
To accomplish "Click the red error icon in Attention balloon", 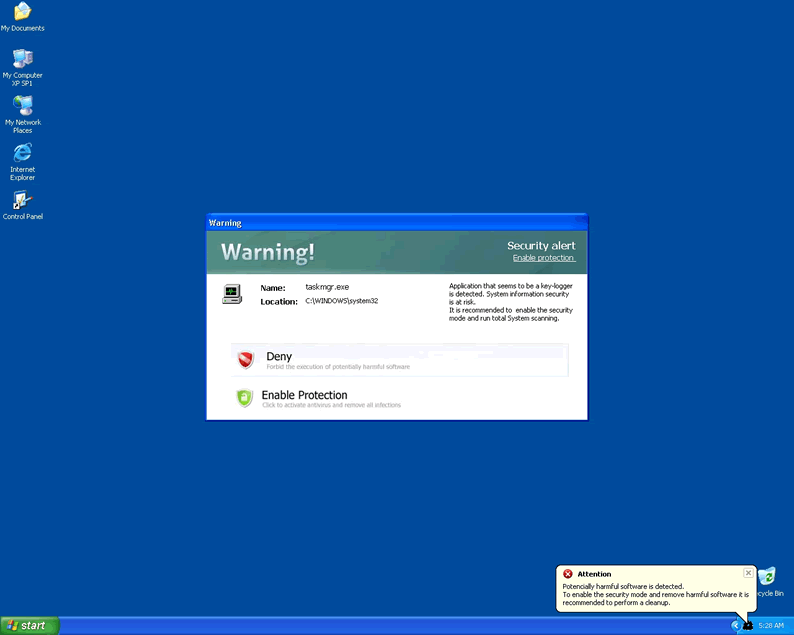I will tap(568, 574).
